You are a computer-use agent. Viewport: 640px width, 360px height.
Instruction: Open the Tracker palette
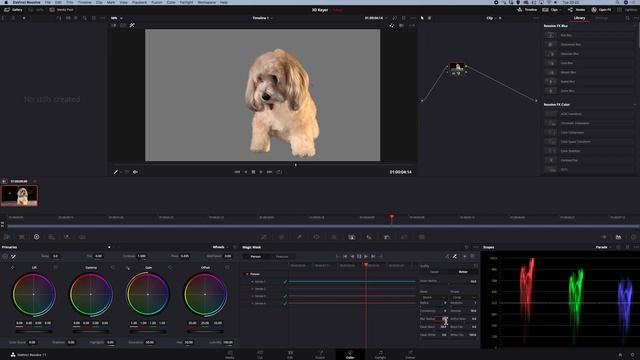(334, 237)
